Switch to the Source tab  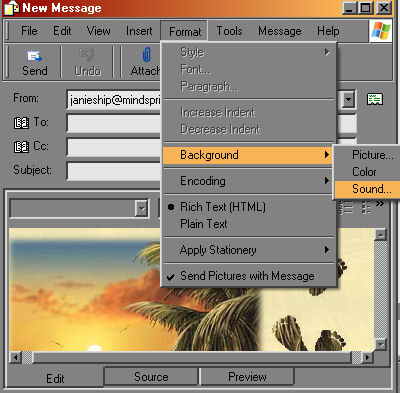click(x=151, y=377)
